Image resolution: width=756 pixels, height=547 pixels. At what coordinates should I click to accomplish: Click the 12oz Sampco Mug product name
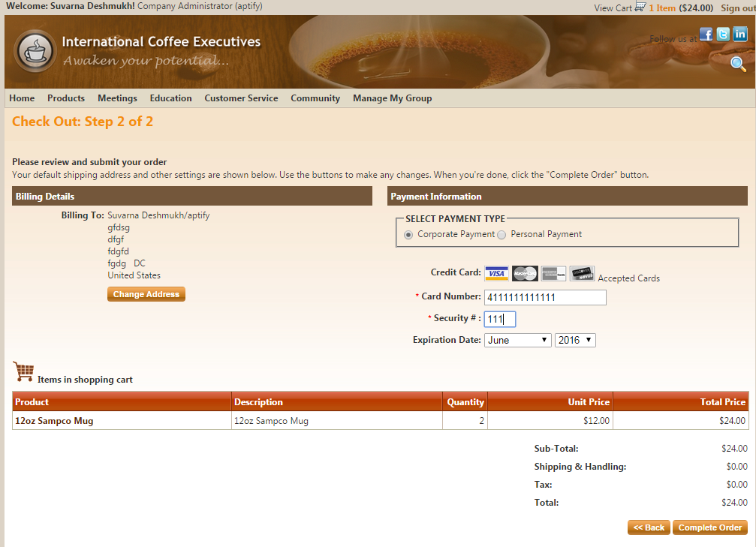pyautogui.click(x=54, y=421)
